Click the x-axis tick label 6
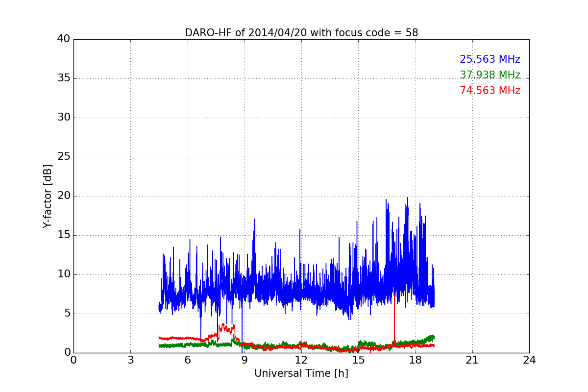 point(187,360)
